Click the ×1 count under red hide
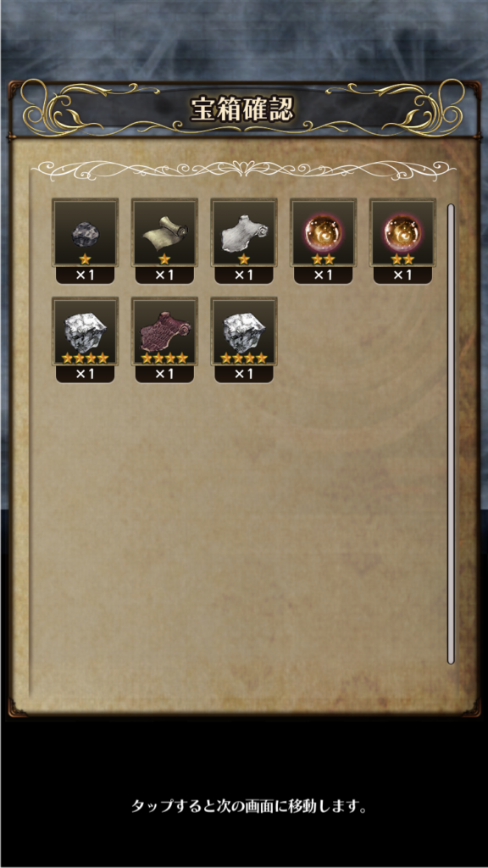The image size is (488, 868). [x=165, y=374]
